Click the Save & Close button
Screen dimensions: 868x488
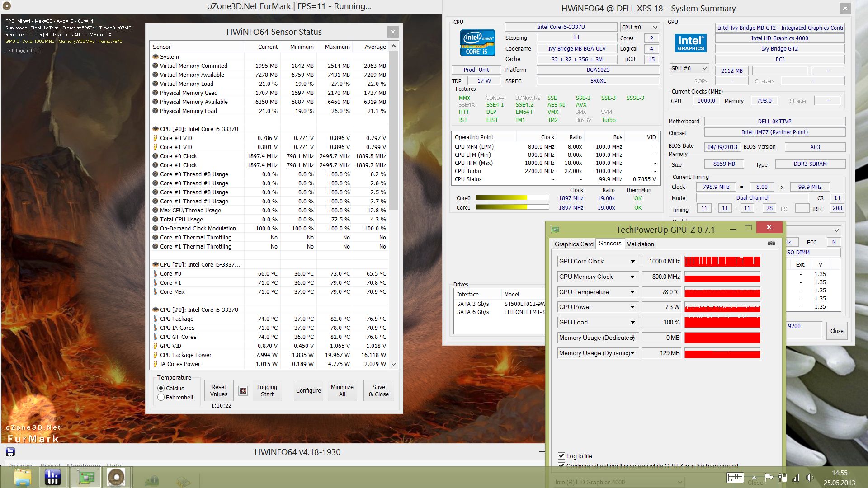click(x=379, y=391)
